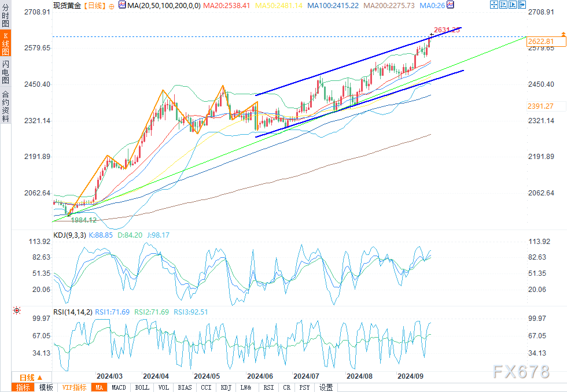This screenshot has width=567, height=392.
Task: Select the 指标 bottom tab
Action: coord(23,387)
